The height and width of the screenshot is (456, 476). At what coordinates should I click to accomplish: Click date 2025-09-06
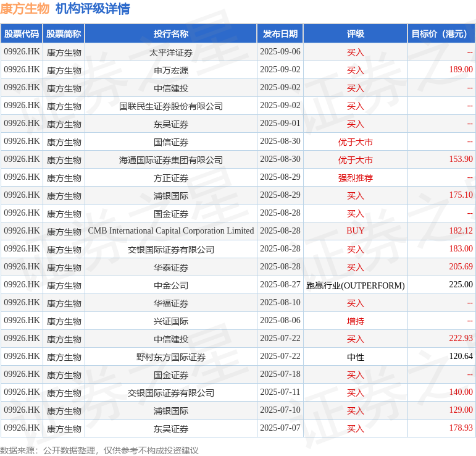280,52
